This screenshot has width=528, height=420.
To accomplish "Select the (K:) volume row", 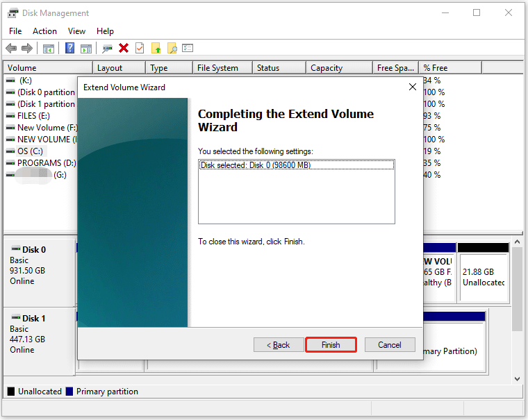I will [25, 81].
